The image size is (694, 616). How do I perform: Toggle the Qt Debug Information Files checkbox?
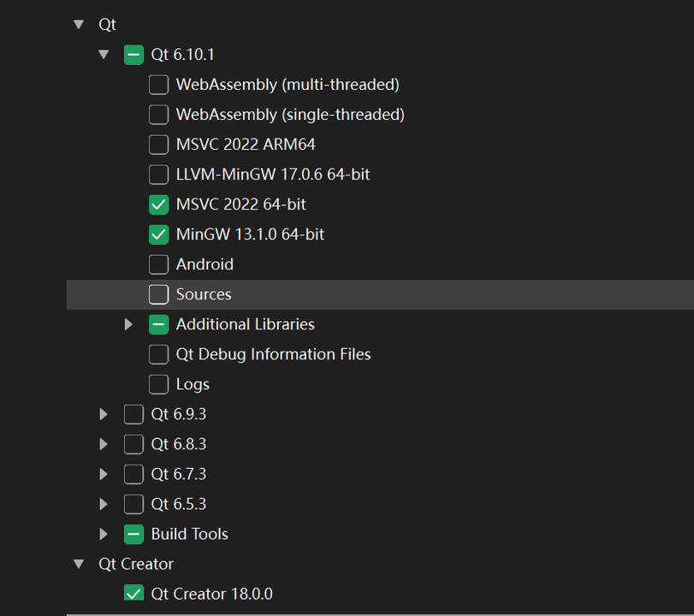[x=158, y=354]
